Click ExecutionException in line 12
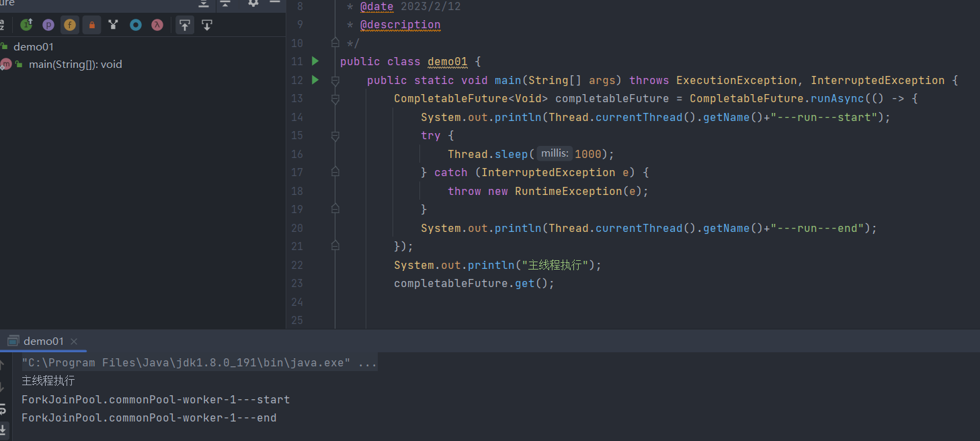The width and height of the screenshot is (980, 441). coord(737,81)
